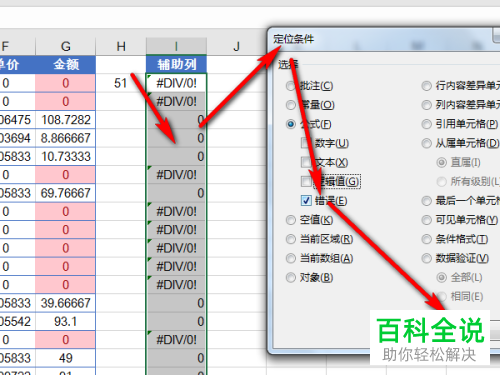
Task: Choose the 从属单元格(D) option
Action: point(426,143)
